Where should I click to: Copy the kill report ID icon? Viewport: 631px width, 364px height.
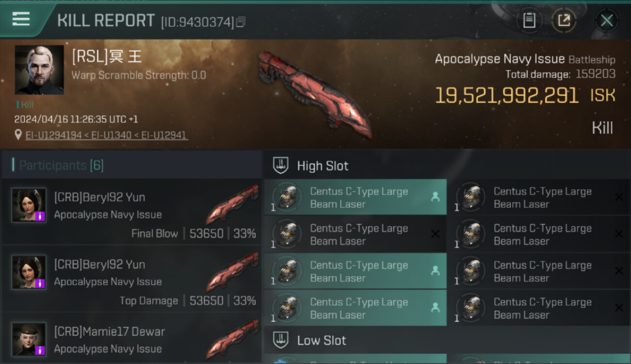(241, 22)
